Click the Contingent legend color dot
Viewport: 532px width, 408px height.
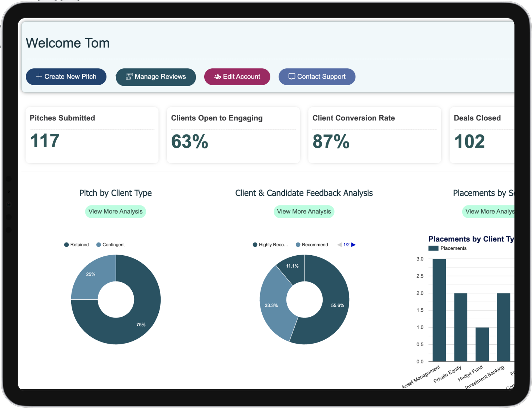click(x=98, y=244)
